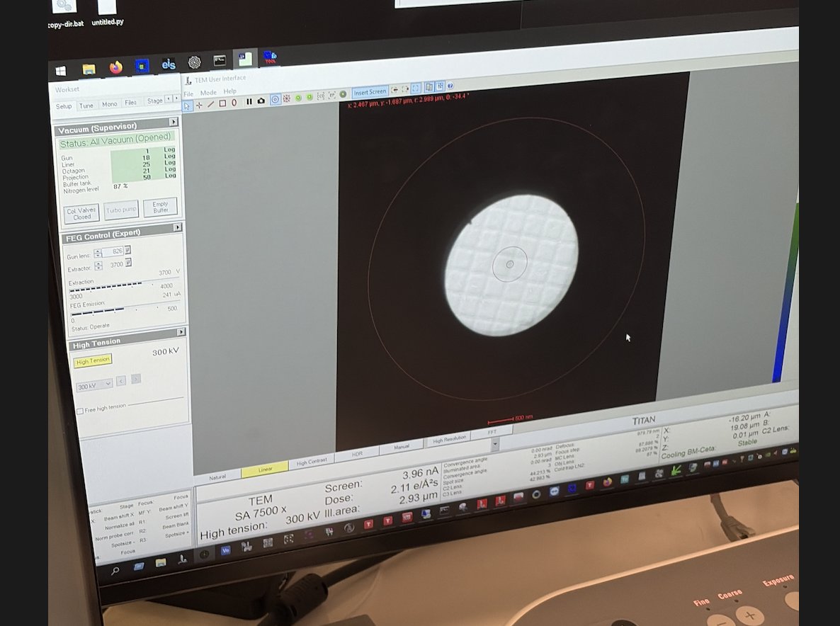Select the crosshair marker tool
Image resolution: width=840 pixels, height=626 pixels.
[x=199, y=106]
